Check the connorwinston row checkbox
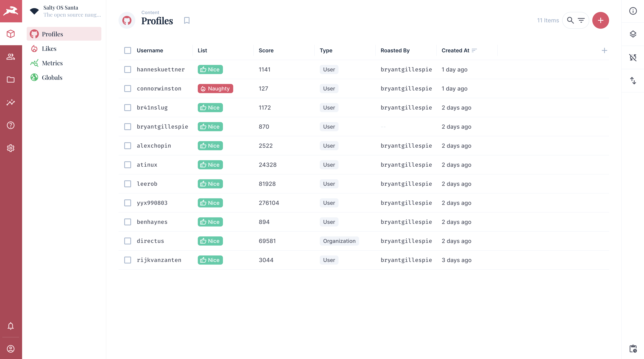The image size is (644, 359). 128,88
